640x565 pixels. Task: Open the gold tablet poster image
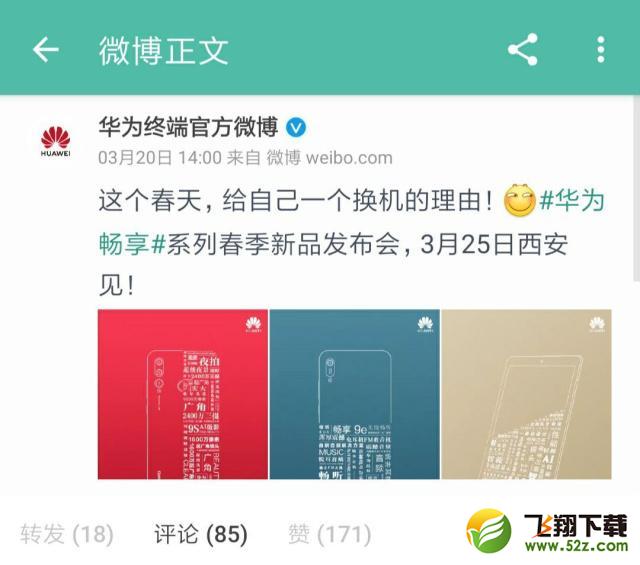pos(527,394)
